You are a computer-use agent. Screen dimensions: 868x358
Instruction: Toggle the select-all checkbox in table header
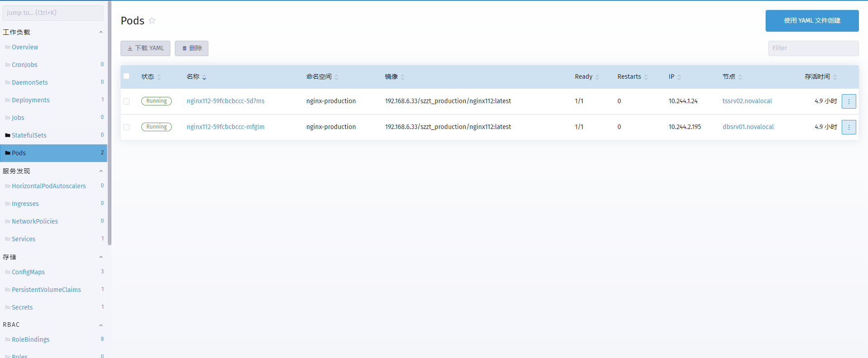(x=126, y=76)
